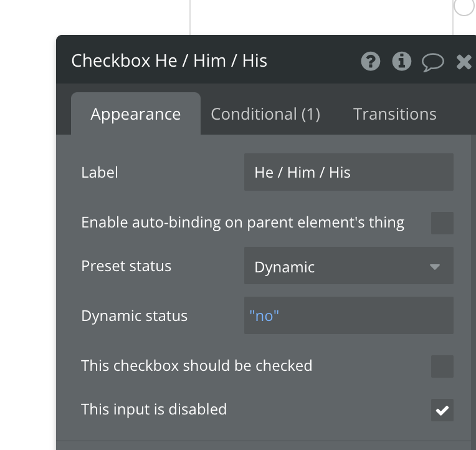Image resolution: width=476 pixels, height=450 pixels.
Task: Open the help question mark icon
Action: pos(371,61)
